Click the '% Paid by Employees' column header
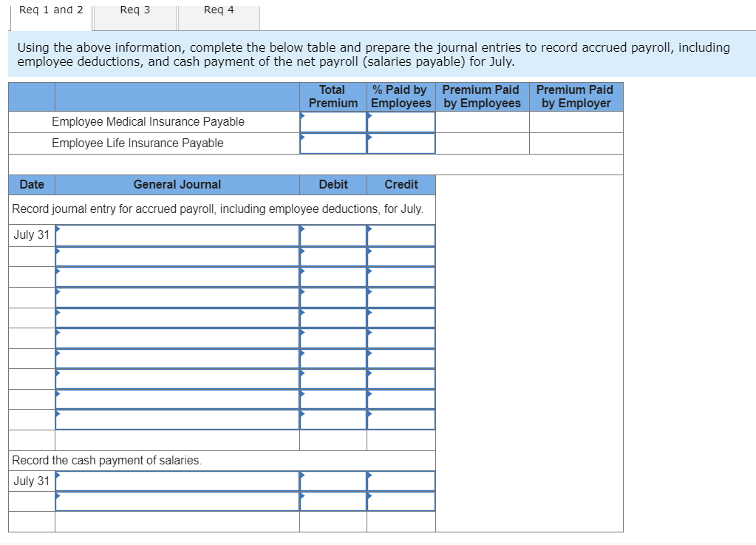Viewport: 756px width, 545px height. click(401, 96)
